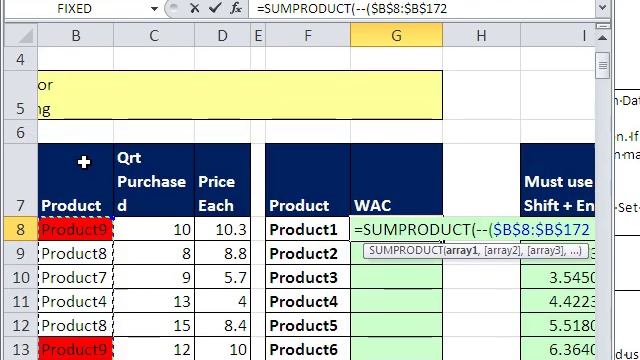Click red Product9 cell in row 13
Image resolution: width=640 pixels, height=360 pixels.
point(76,349)
